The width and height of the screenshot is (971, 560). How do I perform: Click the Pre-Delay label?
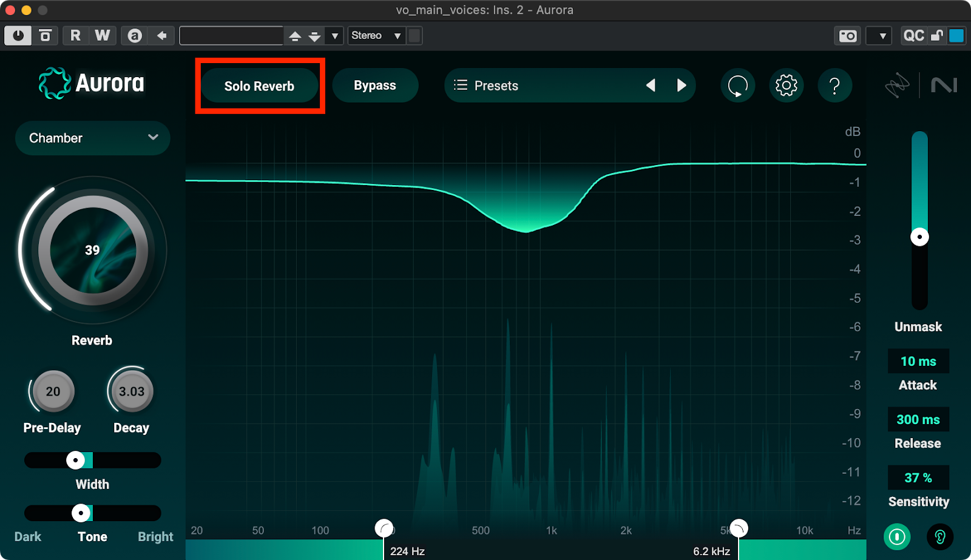52,428
